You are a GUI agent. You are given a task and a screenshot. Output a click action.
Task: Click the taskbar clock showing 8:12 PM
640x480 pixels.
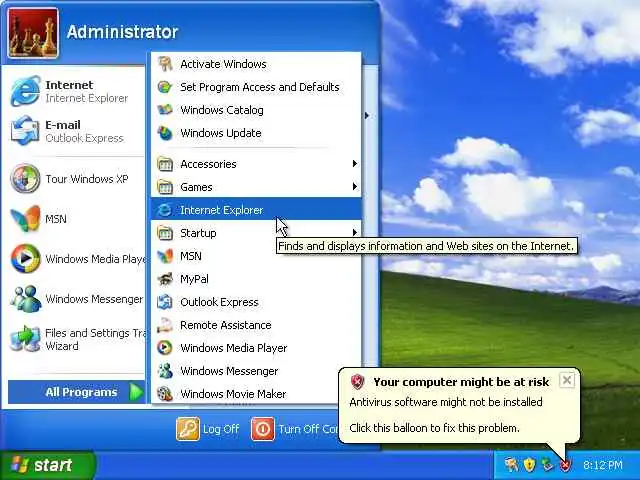602,465
